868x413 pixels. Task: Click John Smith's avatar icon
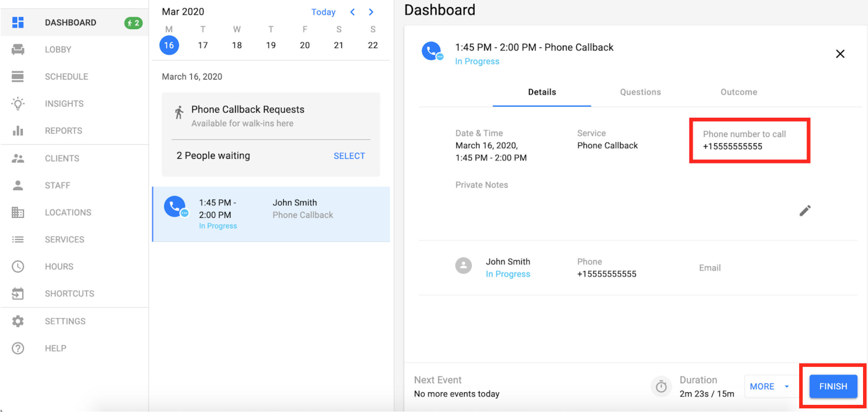click(x=463, y=265)
